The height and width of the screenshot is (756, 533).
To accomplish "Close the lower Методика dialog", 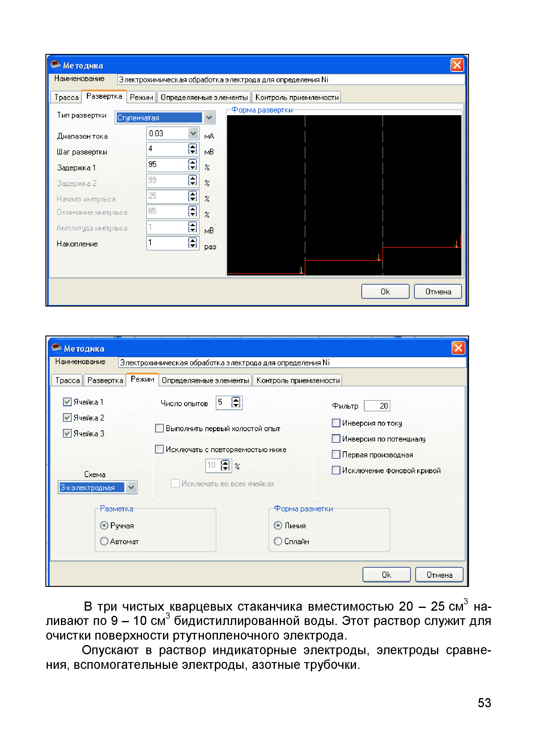I will click(x=458, y=348).
